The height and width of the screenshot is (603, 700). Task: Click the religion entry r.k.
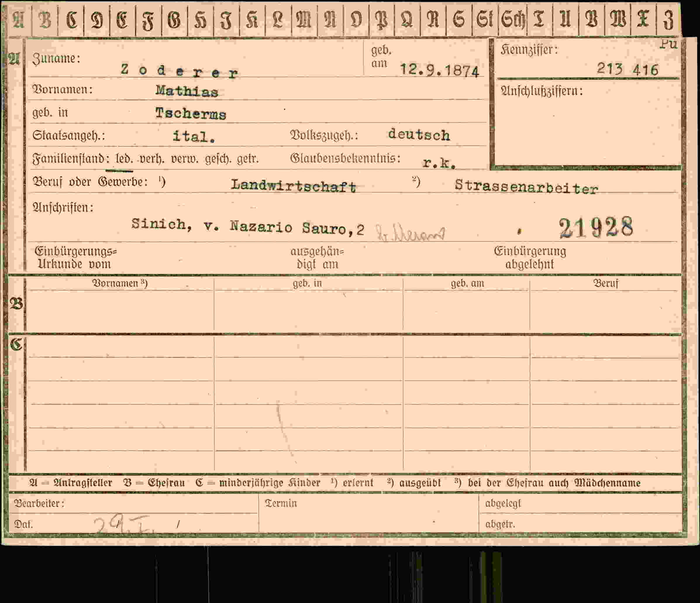(x=439, y=163)
